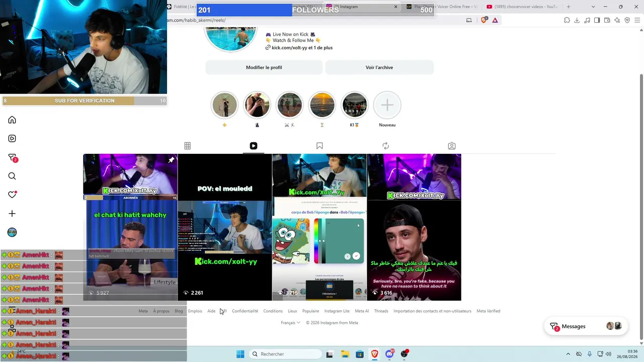Open the media playlist music icon
The image size is (644, 362).
pyautogui.click(x=587, y=20)
